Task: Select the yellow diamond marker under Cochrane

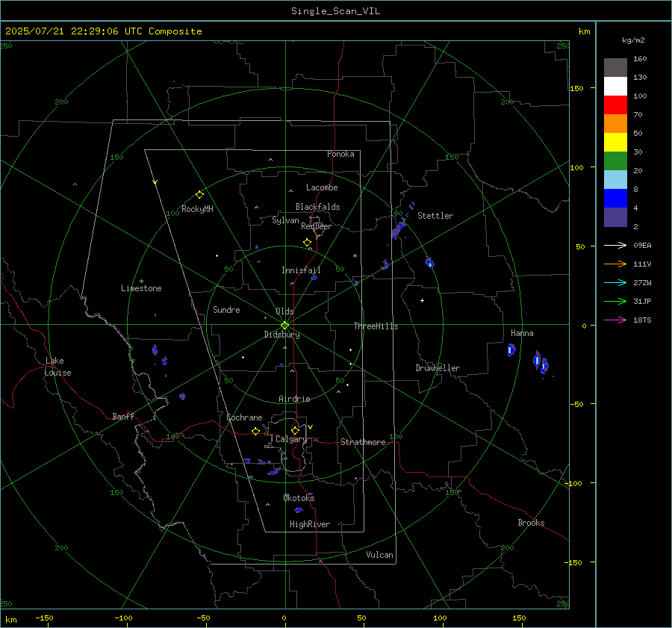Action: 255,432
